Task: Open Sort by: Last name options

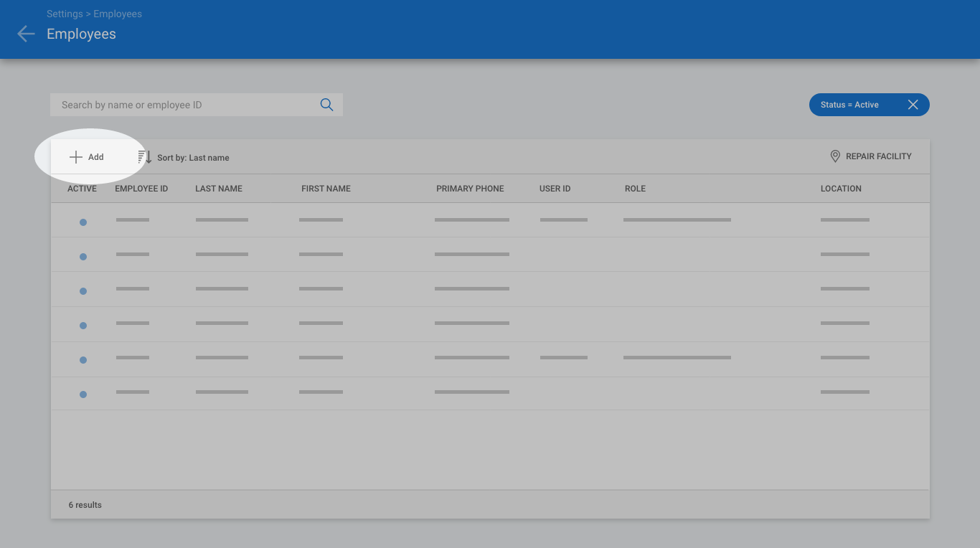Action: (x=193, y=158)
